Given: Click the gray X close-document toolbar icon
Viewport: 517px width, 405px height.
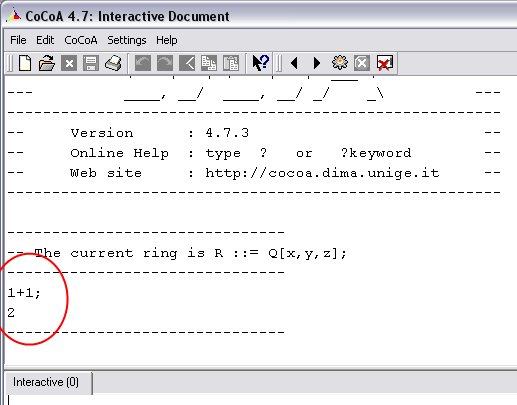Looking at the screenshot, I should (69, 63).
